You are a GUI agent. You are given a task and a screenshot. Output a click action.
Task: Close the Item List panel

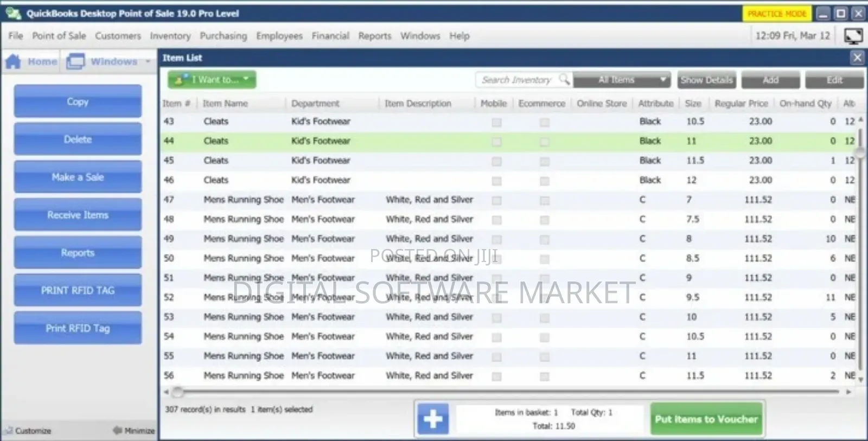[857, 57]
